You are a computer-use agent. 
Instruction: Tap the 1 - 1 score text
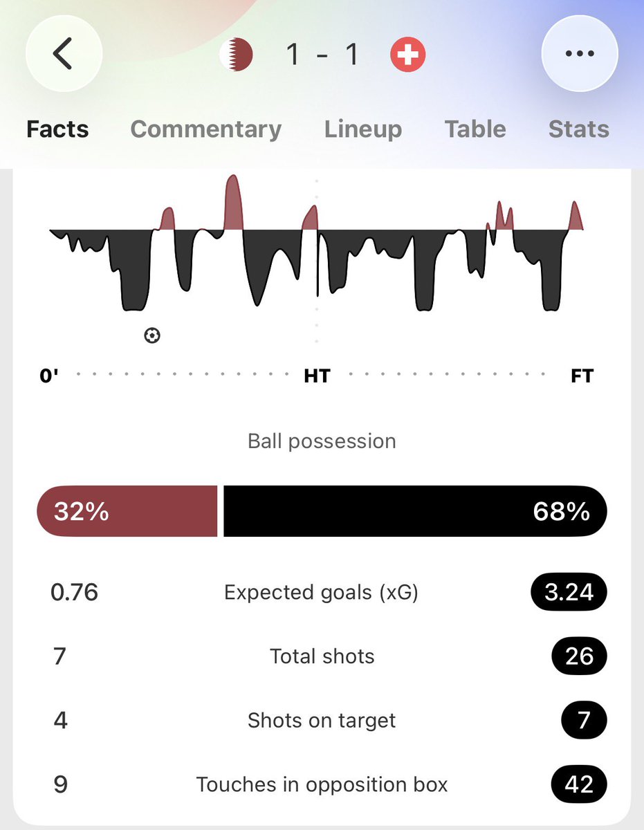tap(322, 54)
